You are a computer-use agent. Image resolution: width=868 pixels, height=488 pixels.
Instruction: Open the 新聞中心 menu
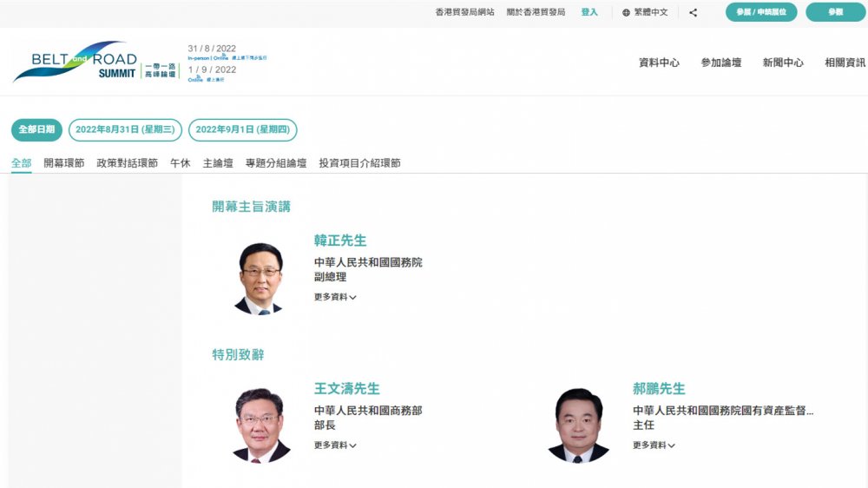pyautogui.click(x=783, y=63)
